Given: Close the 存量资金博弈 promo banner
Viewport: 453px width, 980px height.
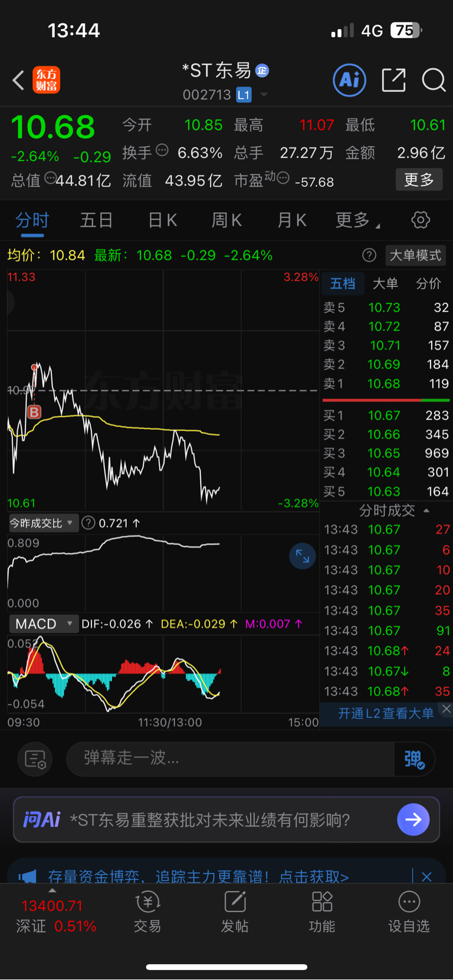Looking at the screenshot, I should click(x=426, y=877).
